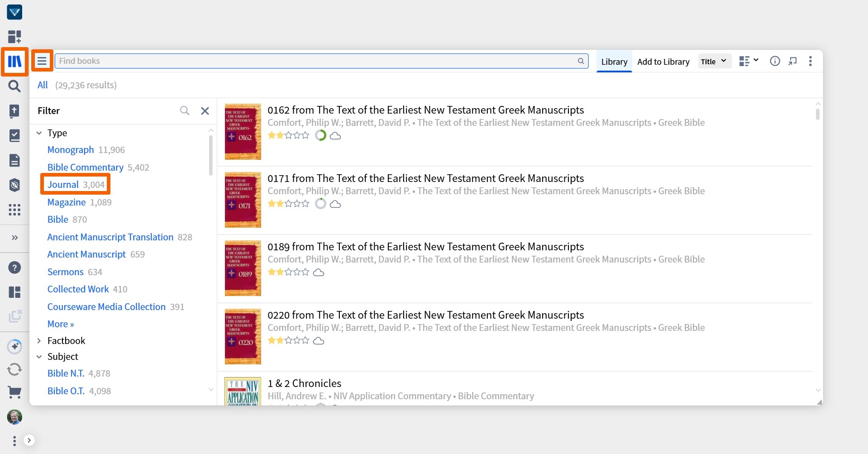The image size is (868, 454).
Task: Filter by Collected Work type
Action: (78, 289)
